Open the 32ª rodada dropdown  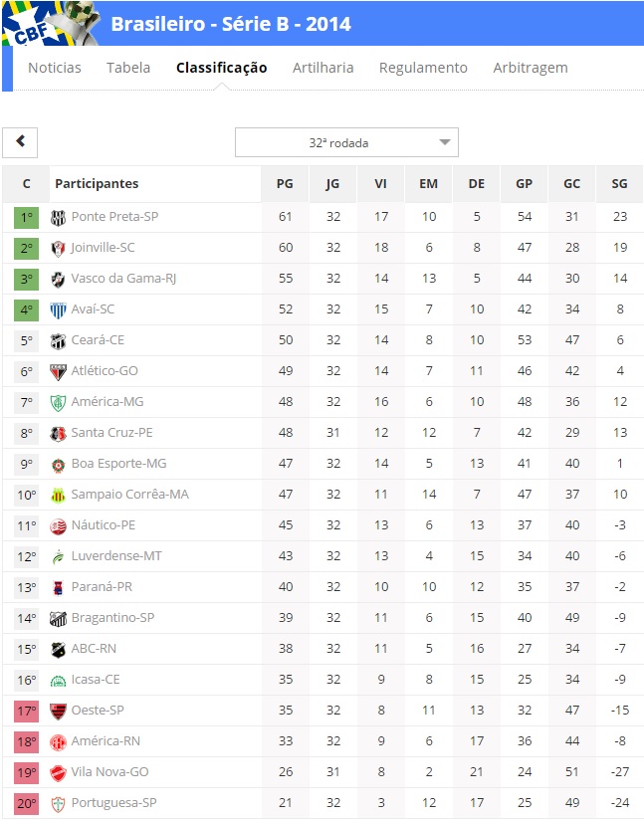(x=346, y=142)
